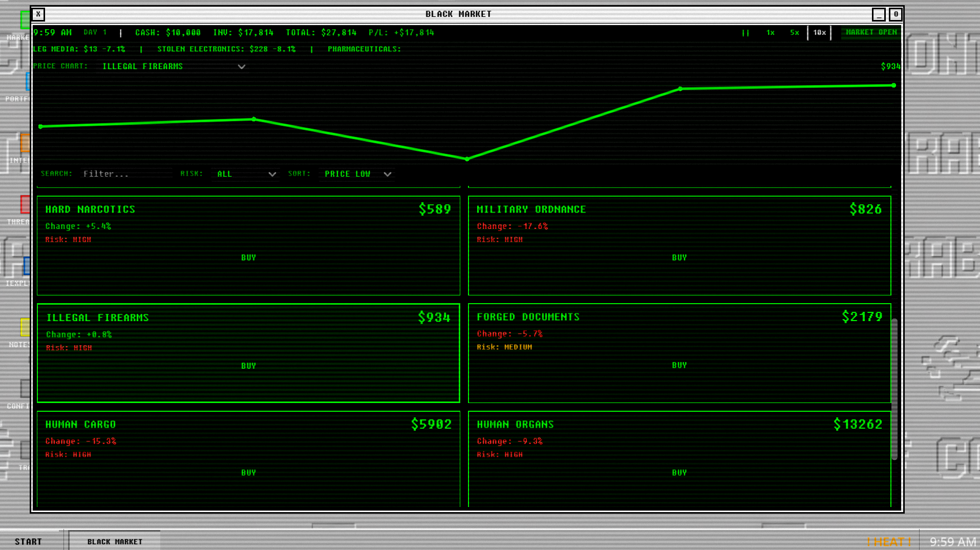
Task: Select the Forged Documents card title
Action: click(528, 317)
